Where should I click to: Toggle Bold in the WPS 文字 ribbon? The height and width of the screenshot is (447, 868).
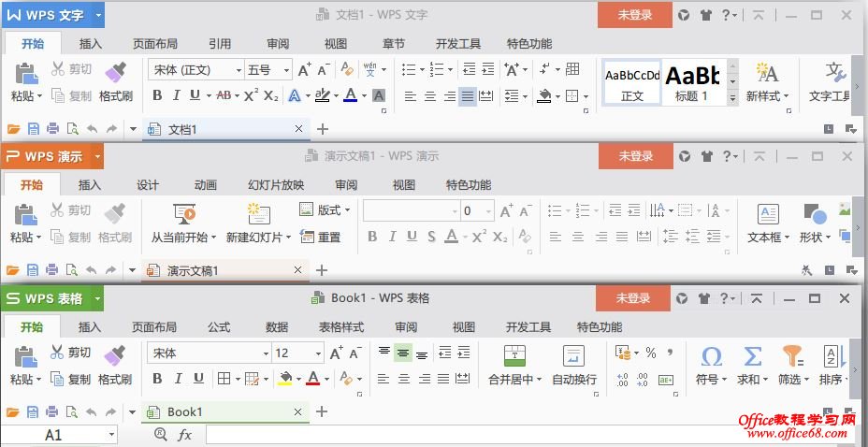click(157, 95)
